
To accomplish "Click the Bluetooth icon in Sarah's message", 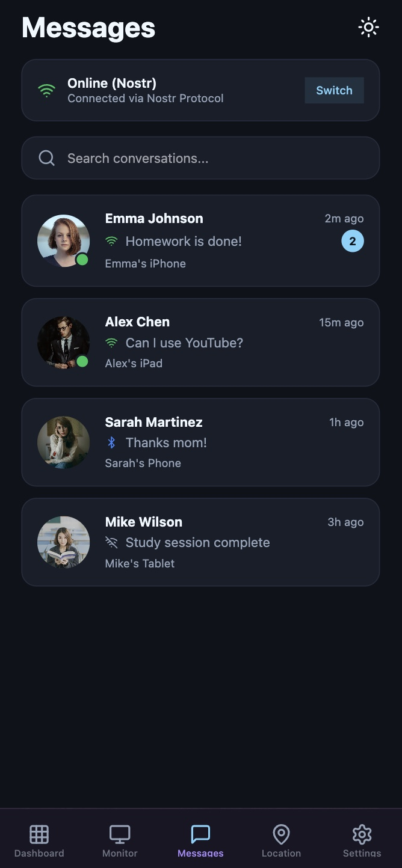I will [x=111, y=443].
